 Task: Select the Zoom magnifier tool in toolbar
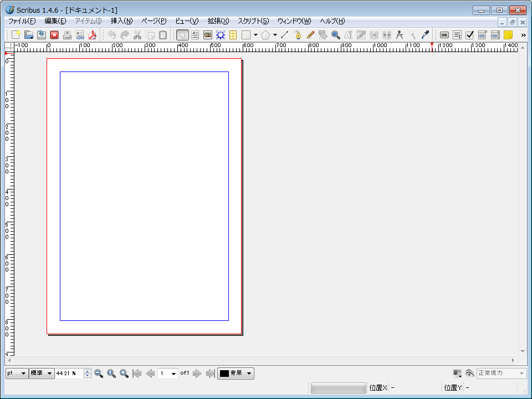point(336,35)
